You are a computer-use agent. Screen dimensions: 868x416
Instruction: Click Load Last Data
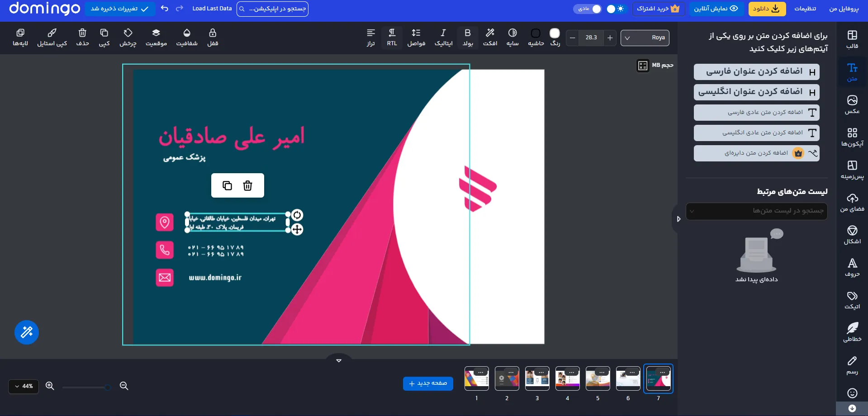212,9
